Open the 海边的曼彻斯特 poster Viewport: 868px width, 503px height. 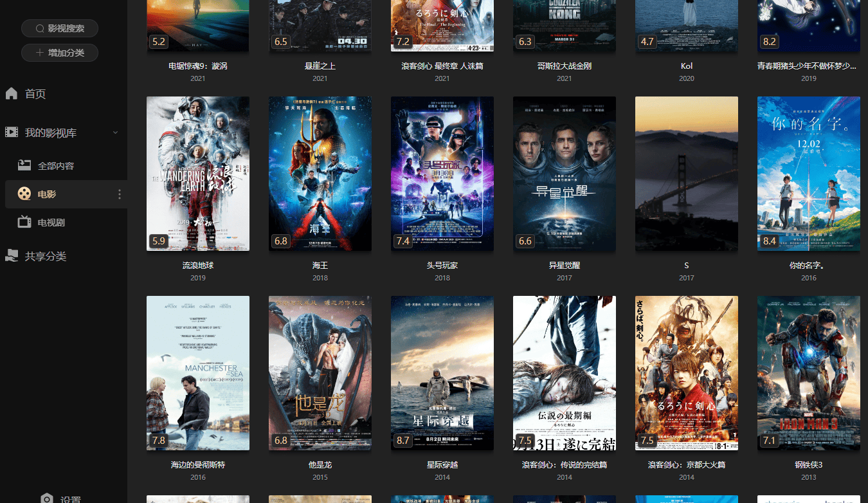coord(198,373)
